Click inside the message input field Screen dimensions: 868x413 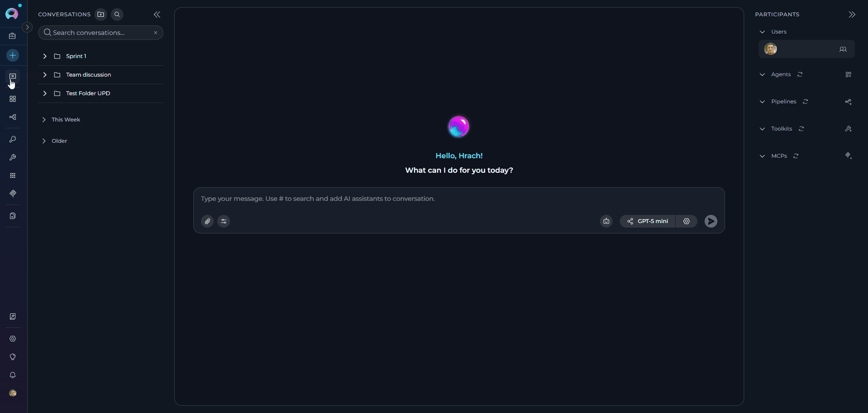tap(408, 199)
